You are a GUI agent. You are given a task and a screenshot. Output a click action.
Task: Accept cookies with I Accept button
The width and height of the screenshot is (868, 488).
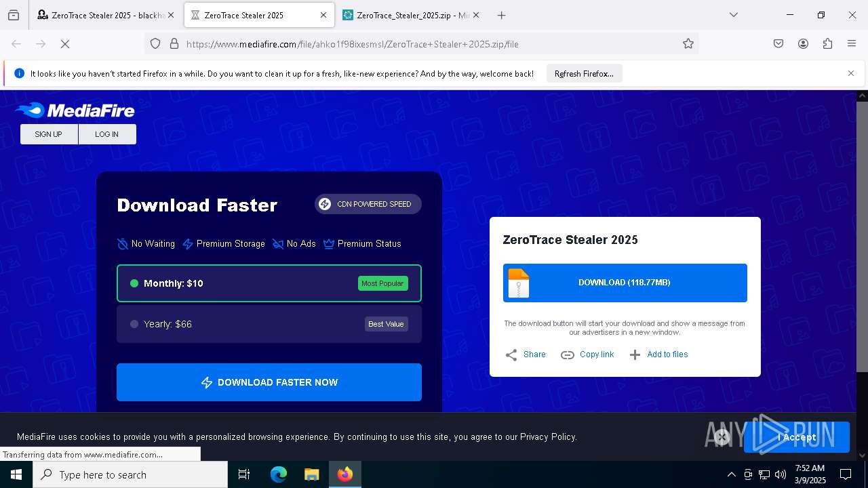(797, 437)
